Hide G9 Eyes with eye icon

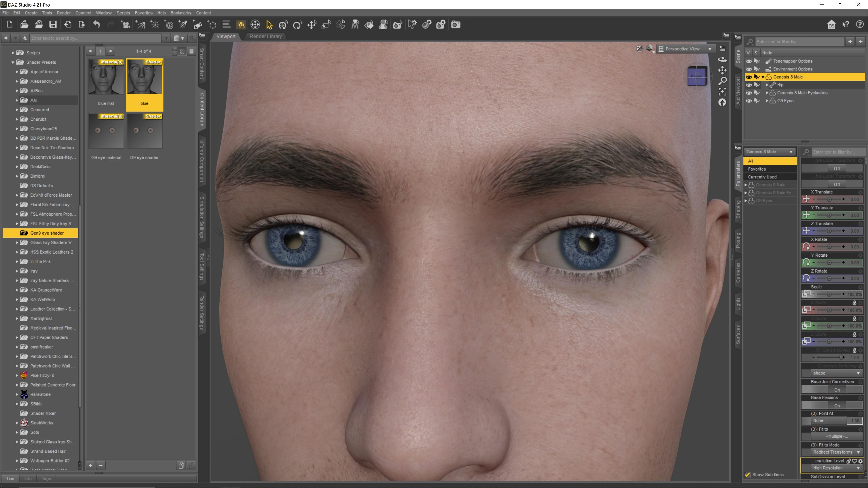749,101
